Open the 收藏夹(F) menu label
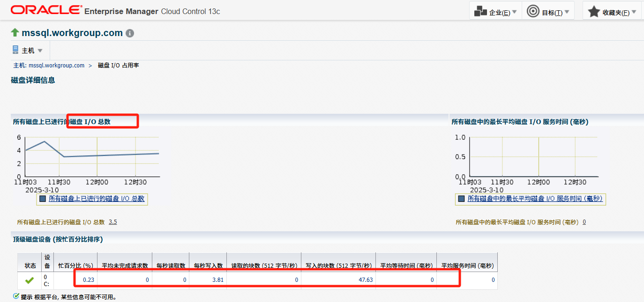The image size is (644, 302). (616, 13)
